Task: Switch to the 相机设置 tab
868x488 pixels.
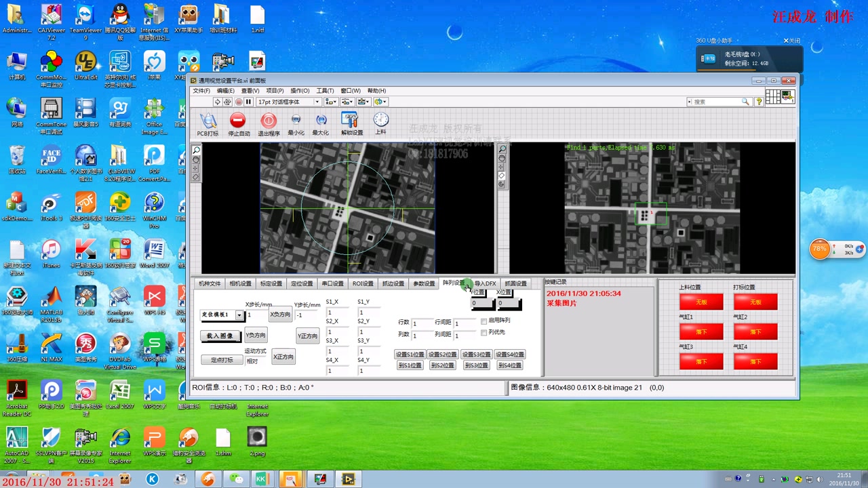Action: 240,283
